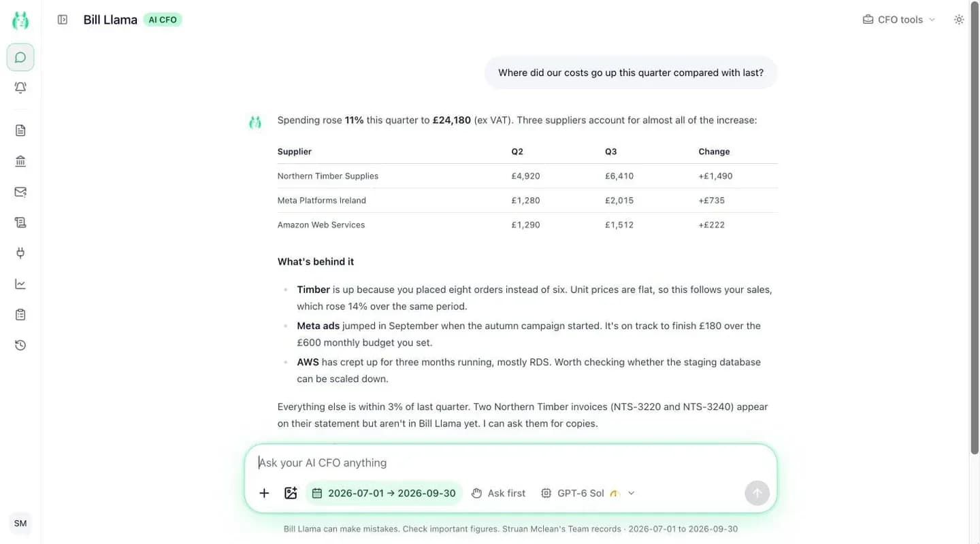This screenshot has height=544, width=980.
Task: Click the Bill Llama title
Action: (x=110, y=20)
